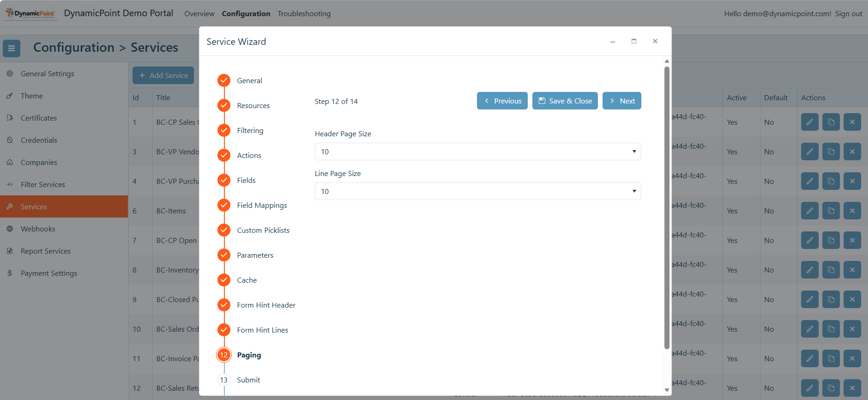Select Services in sidebar
This screenshot has height=400, width=868.
(x=64, y=206)
